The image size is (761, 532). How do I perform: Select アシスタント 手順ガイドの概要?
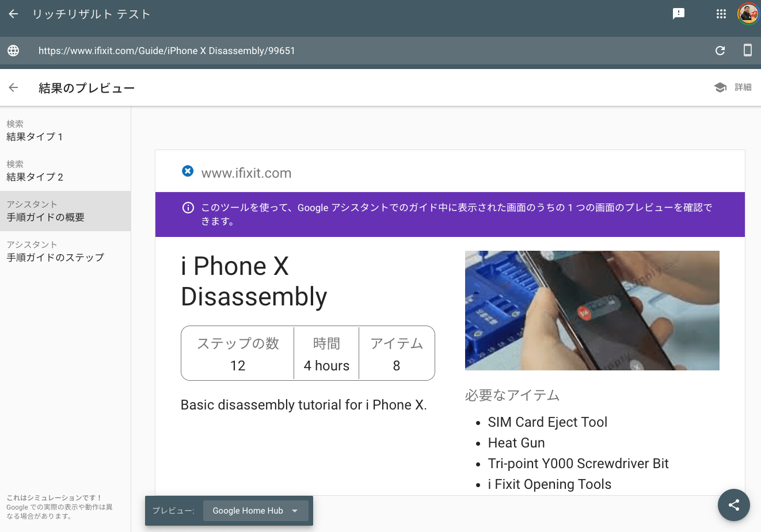[x=65, y=211]
